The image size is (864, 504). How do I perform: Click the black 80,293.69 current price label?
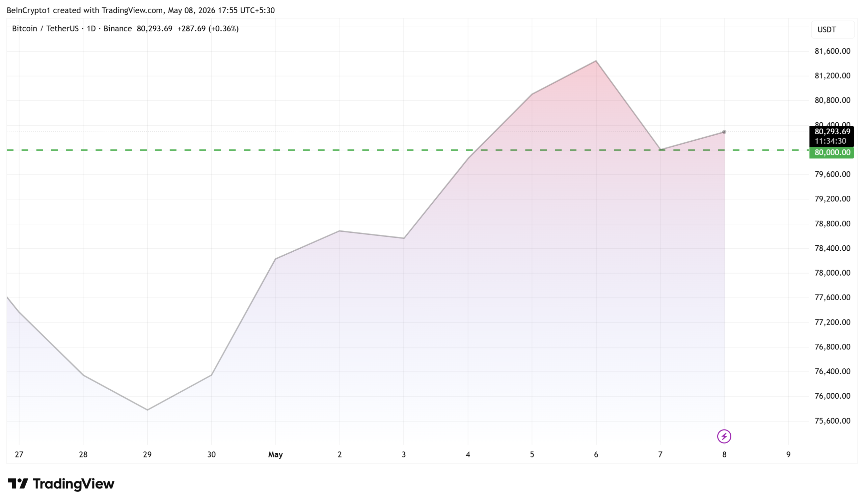pos(831,132)
